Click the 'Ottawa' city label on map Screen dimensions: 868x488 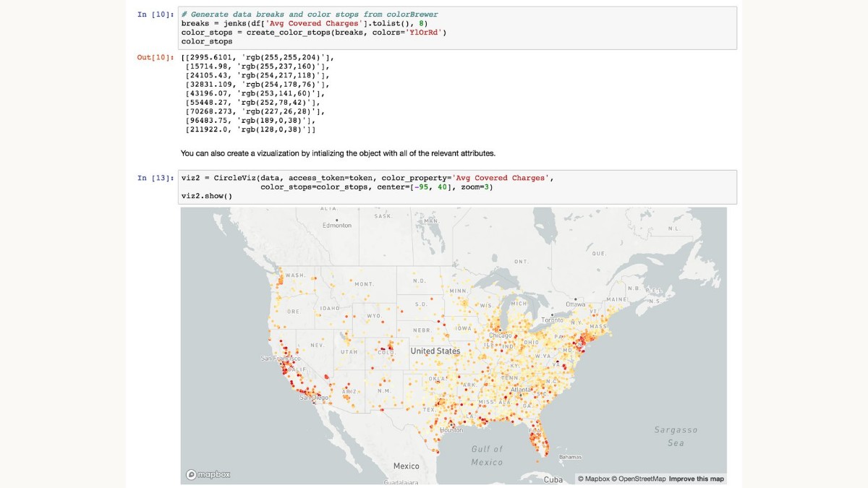click(575, 304)
